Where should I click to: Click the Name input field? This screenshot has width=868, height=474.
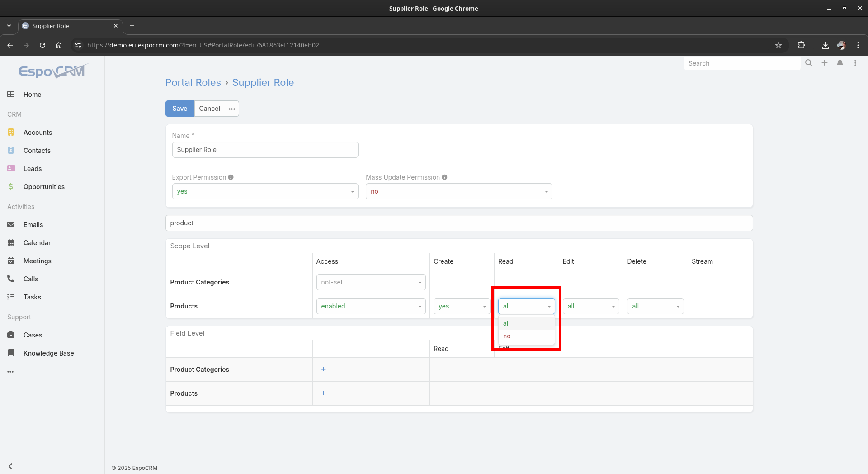pos(265,150)
